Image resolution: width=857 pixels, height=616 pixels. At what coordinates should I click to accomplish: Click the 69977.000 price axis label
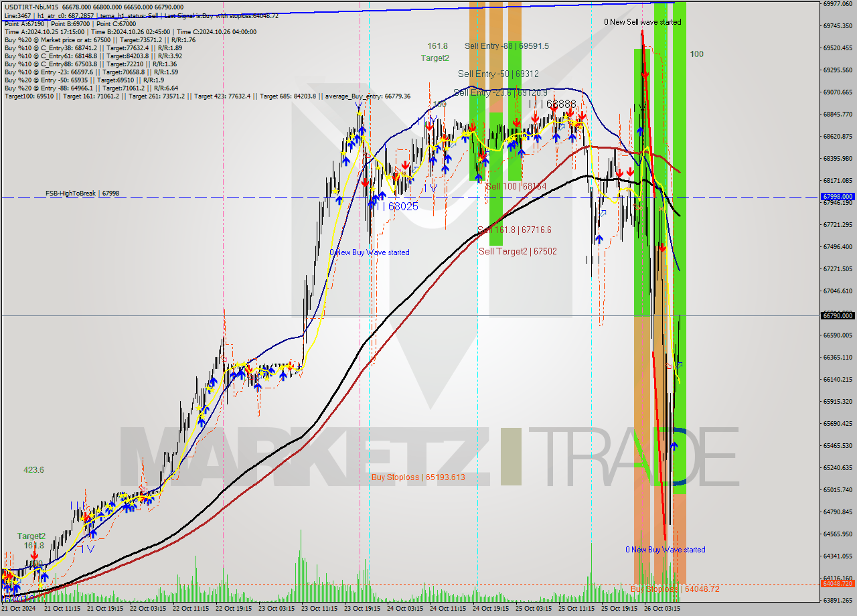tap(838, 3)
